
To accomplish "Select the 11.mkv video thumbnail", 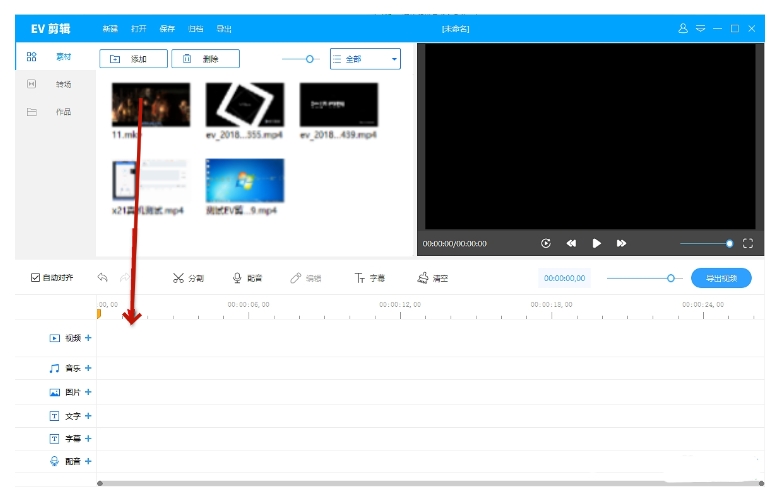I will coord(151,103).
